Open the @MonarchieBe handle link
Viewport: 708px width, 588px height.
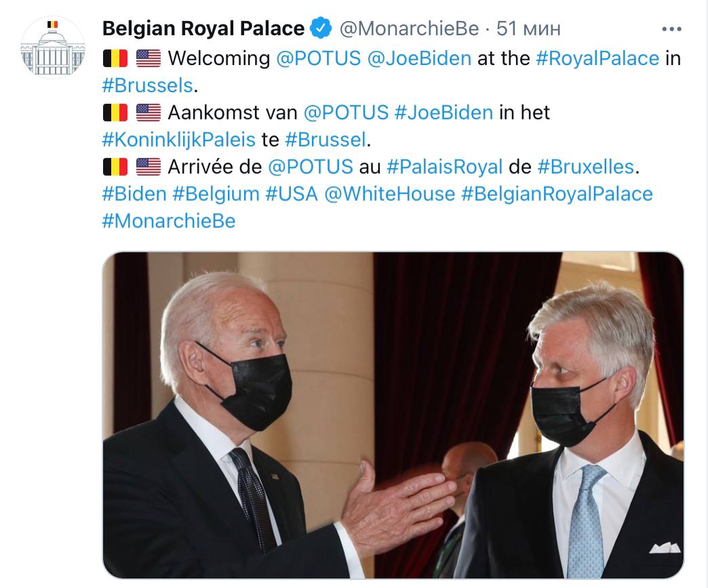[x=409, y=29]
